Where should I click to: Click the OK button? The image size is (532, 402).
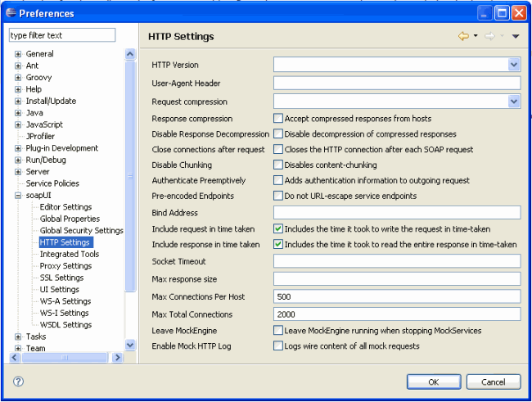coord(433,382)
